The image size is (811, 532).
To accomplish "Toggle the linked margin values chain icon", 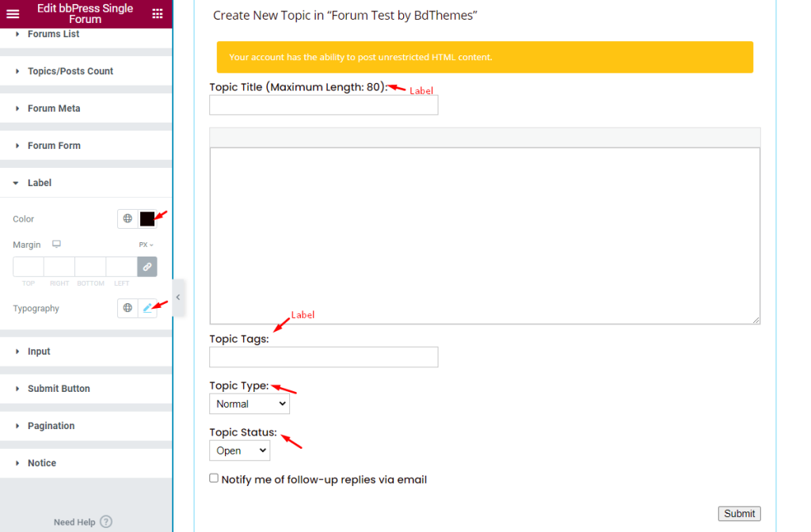I will coord(147,267).
